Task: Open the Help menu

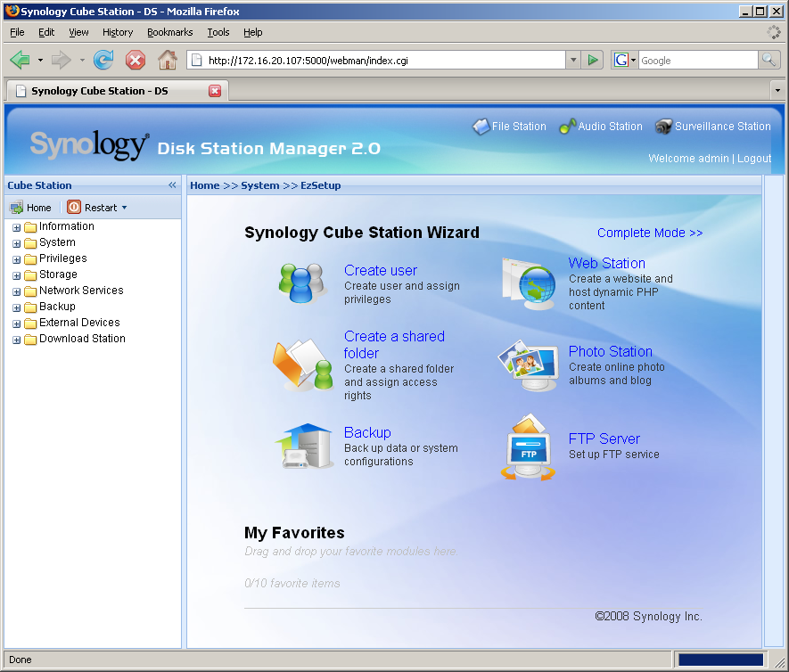Action: (x=252, y=32)
